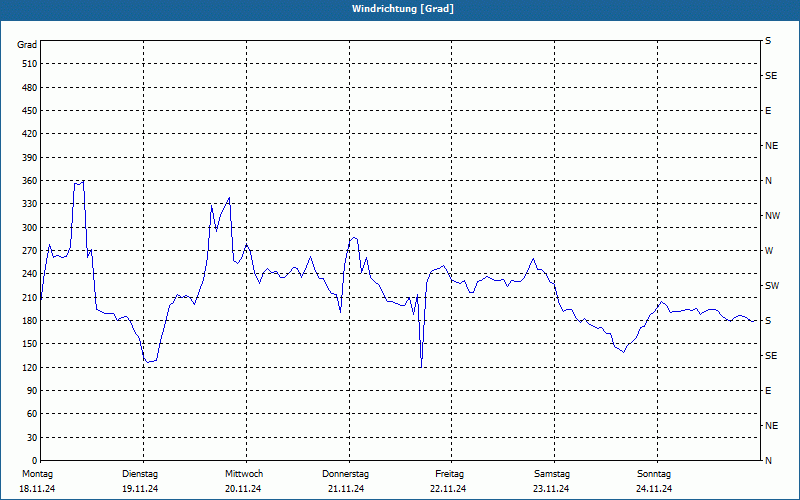
Task: Select the Sonntag day label
Action: (654, 474)
